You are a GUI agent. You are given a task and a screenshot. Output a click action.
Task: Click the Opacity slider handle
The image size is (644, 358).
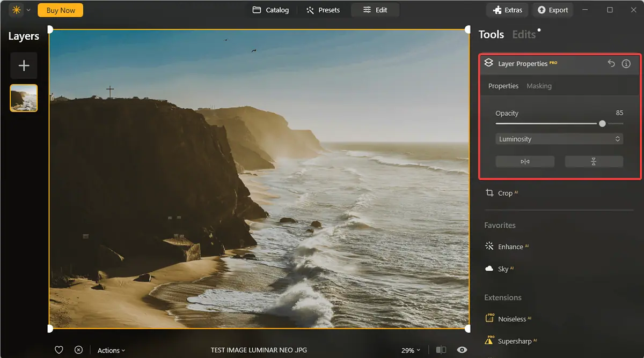click(602, 123)
